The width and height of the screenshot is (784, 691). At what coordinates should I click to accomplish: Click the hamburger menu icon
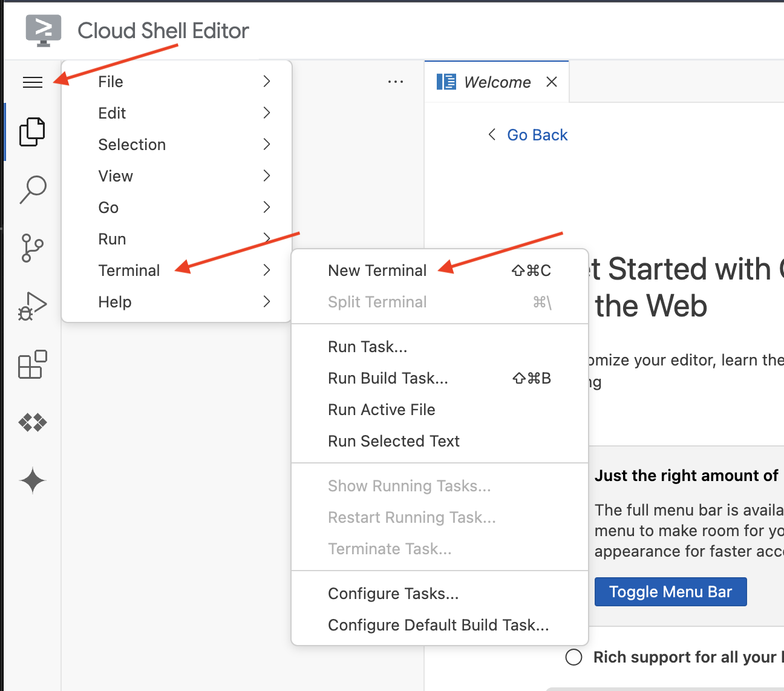(33, 82)
